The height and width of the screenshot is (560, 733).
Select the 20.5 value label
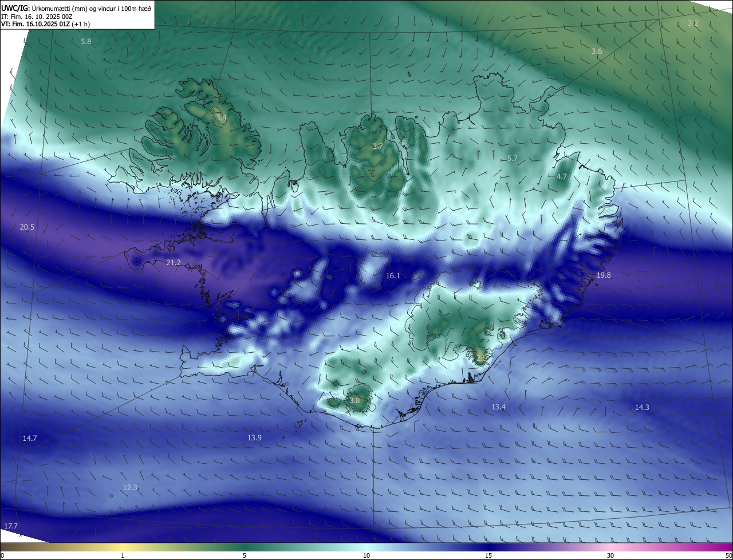click(x=27, y=227)
